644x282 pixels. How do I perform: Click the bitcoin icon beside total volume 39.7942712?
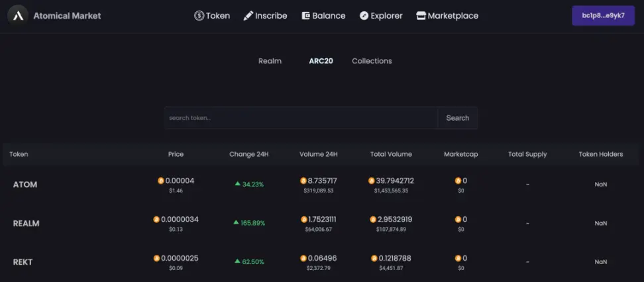click(x=371, y=180)
